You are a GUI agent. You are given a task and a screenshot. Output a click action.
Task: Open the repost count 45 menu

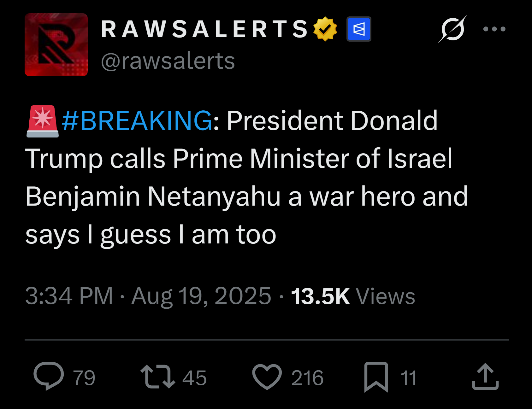click(x=194, y=377)
